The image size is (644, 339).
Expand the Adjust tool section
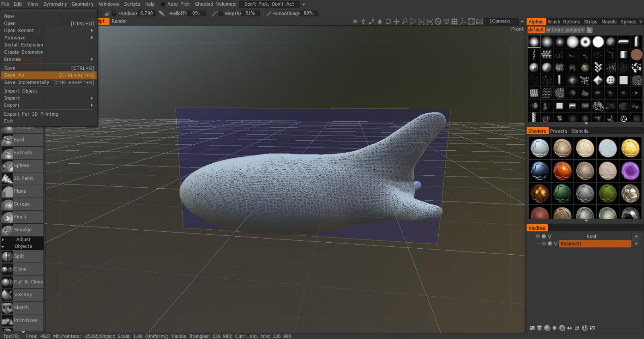coord(3,240)
